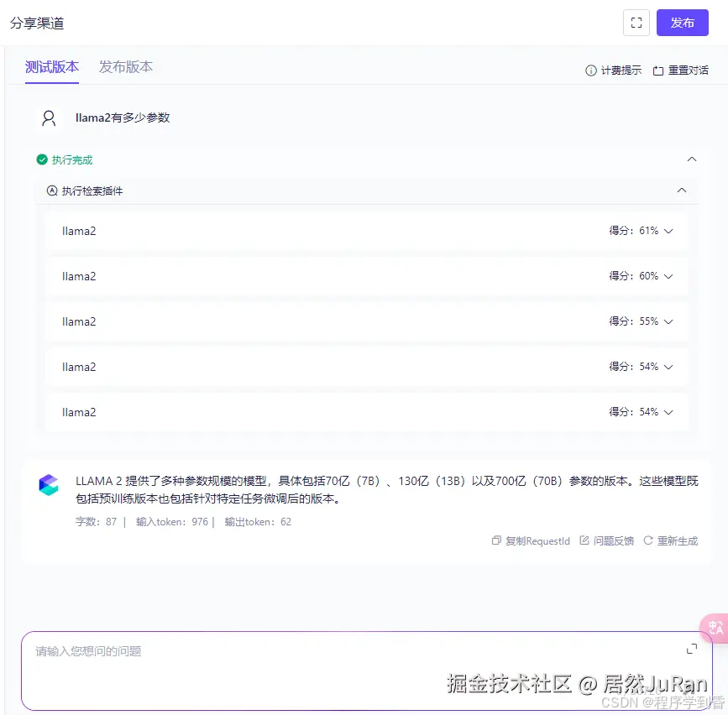Click the 得分: 55% score text
The width and height of the screenshot is (728, 715).
(x=633, y=321)
